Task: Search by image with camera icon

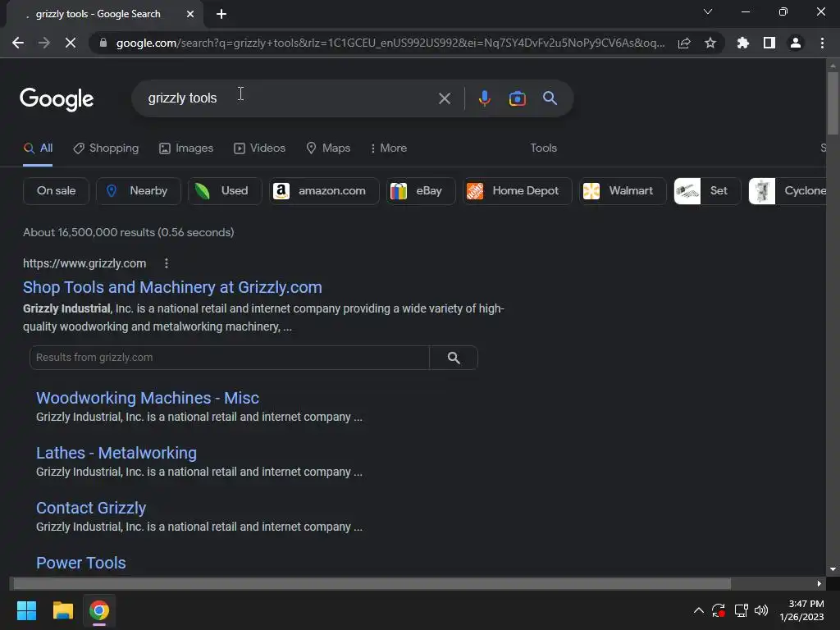Action: pyautogui.click(x=517, y=98)
